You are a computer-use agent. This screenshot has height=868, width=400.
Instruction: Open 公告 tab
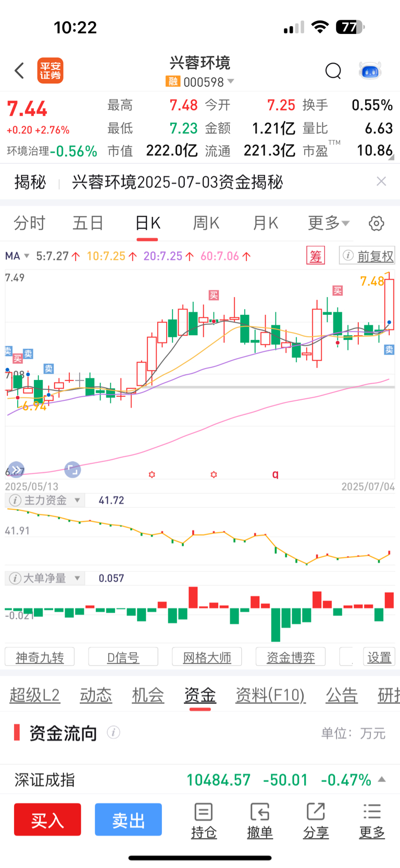coord(342,695)
